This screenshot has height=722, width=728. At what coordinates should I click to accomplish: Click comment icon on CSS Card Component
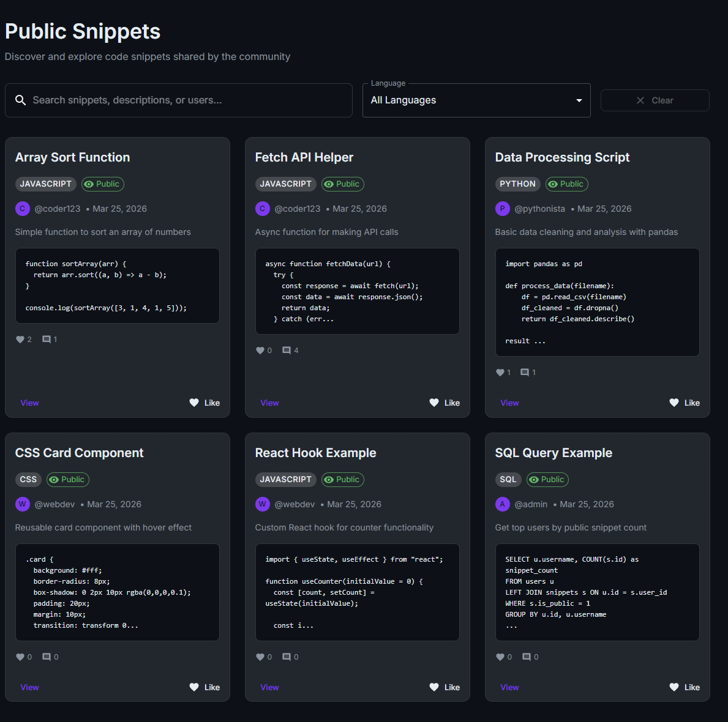47,657
